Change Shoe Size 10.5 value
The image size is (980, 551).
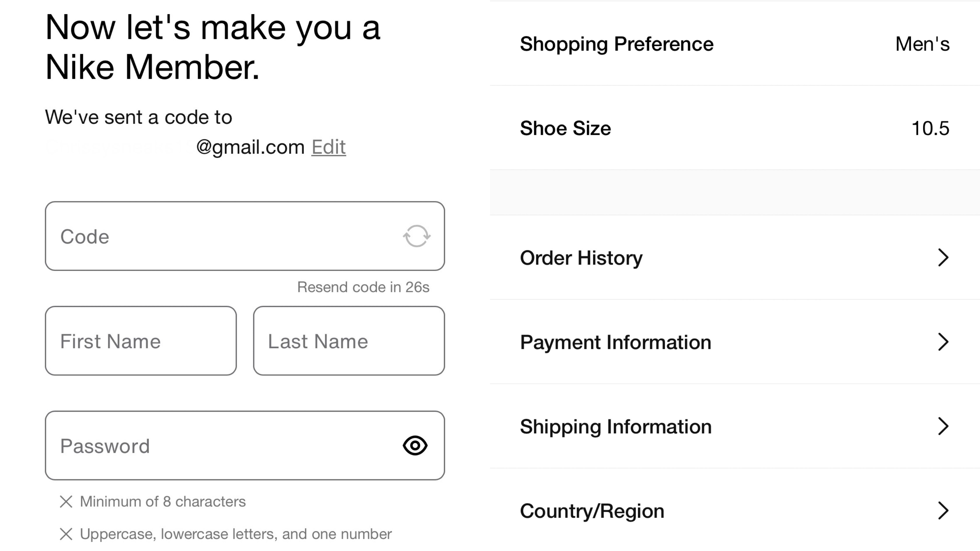(930, 128)
